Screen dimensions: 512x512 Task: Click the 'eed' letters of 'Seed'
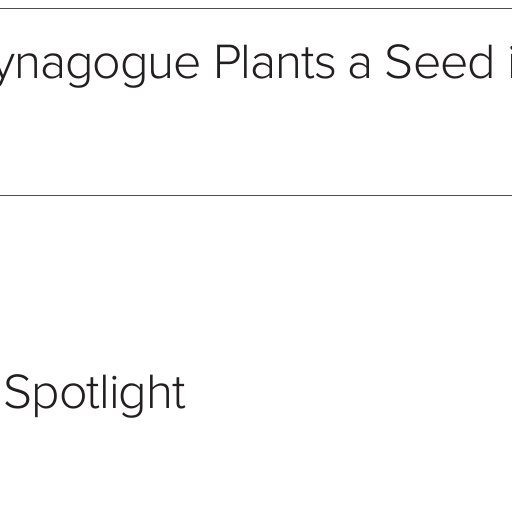[454, 63]
